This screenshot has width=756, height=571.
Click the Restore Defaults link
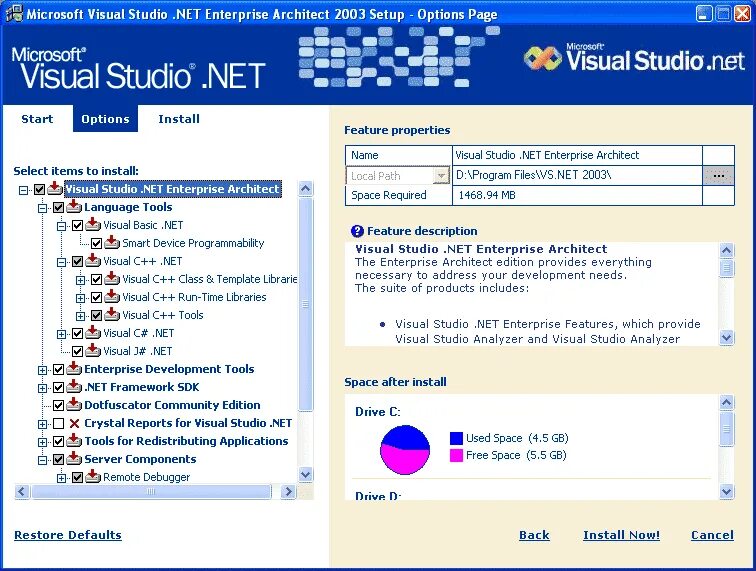(68, 535)
